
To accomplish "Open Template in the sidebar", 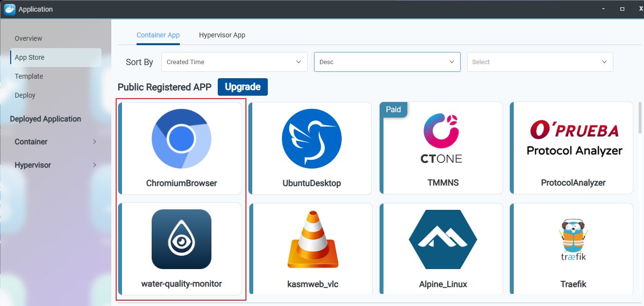I will coord(29,76).
